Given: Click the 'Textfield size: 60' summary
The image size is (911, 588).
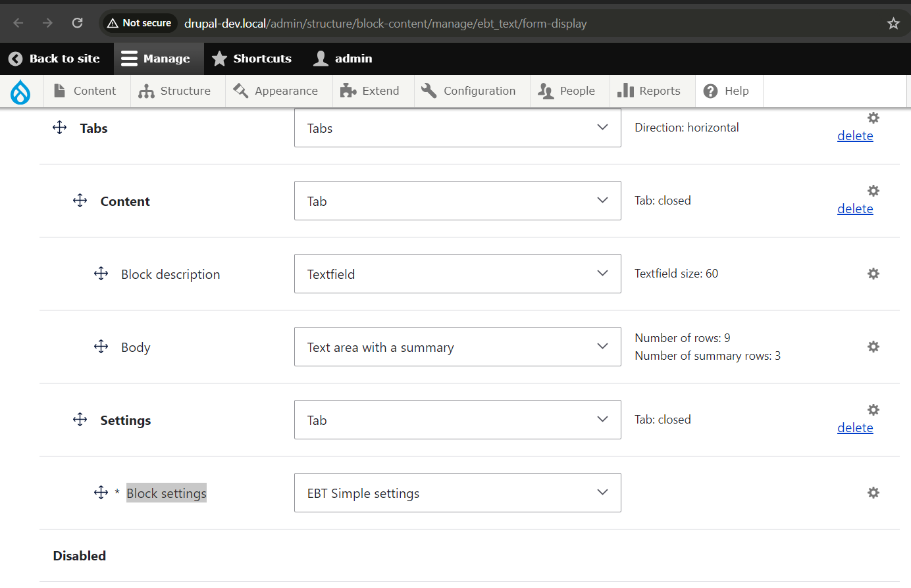Looking at the screenshot, I should [x=676, y=274].
